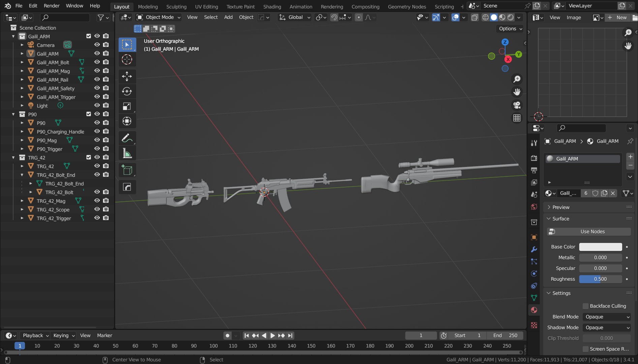Open the Keying popover in the timeline
Image resolution: width=638 pixels, height=364 pixels.
click(64, 335)
